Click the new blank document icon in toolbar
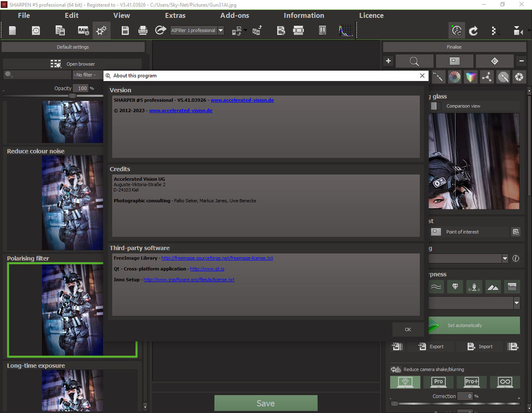The height and width of the screenshot is (413, 532). click(12, 30)
